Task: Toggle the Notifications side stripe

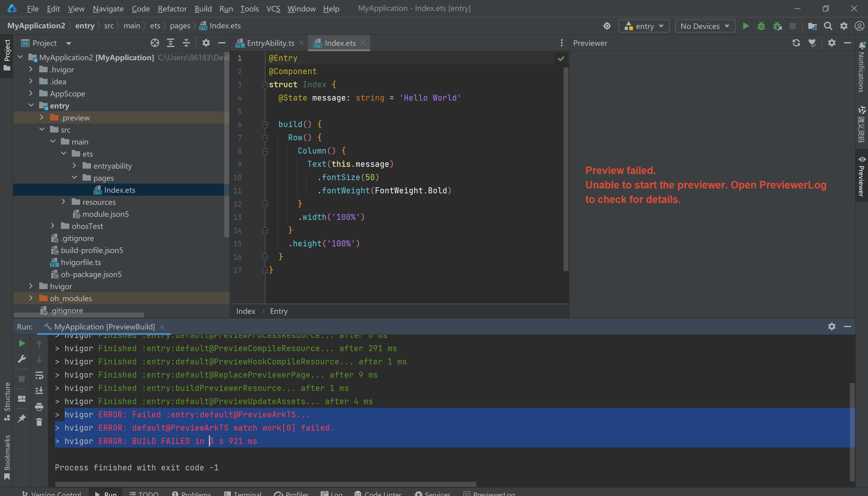Action: (862, 67)
